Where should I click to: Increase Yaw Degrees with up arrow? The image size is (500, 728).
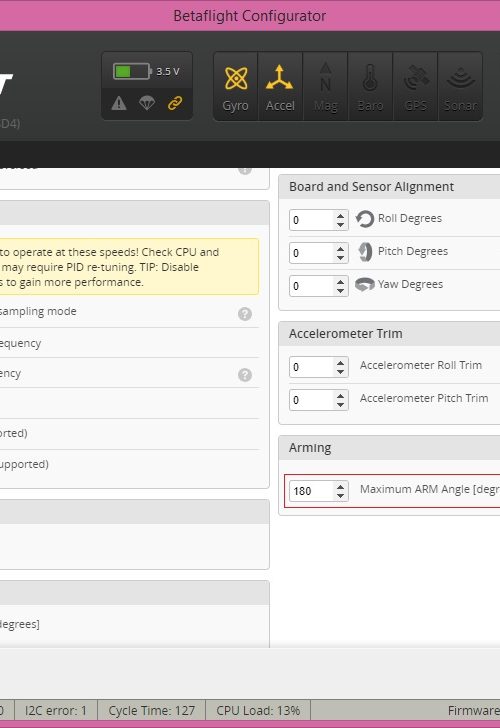340,282
